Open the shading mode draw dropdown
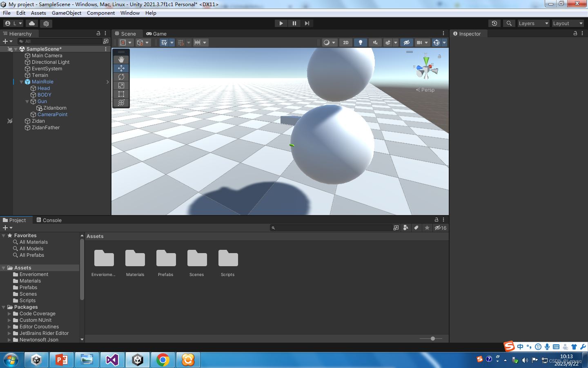Screen dimensions: 588x368 tap(329, 43)
